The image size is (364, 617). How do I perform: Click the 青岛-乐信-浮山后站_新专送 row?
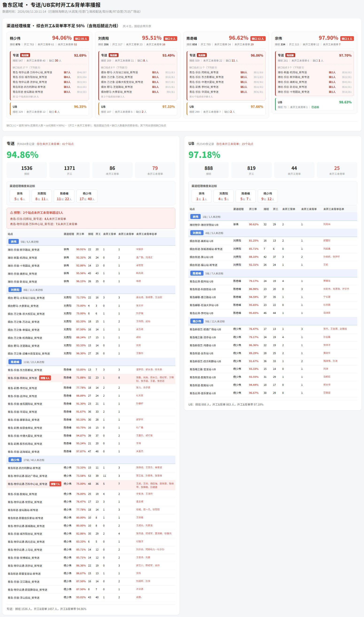point(91,597)
